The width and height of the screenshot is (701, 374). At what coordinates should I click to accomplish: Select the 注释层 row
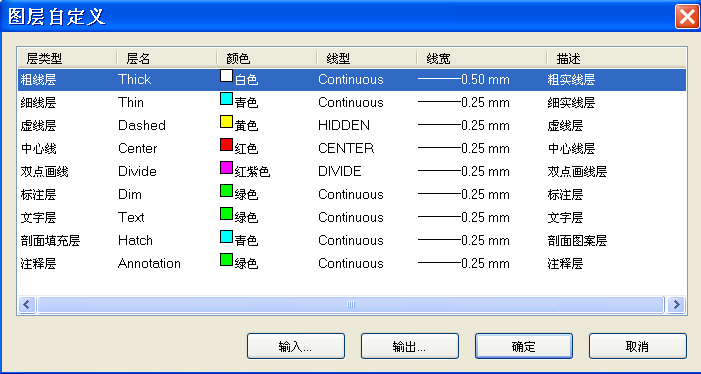(x=352, y=264)
